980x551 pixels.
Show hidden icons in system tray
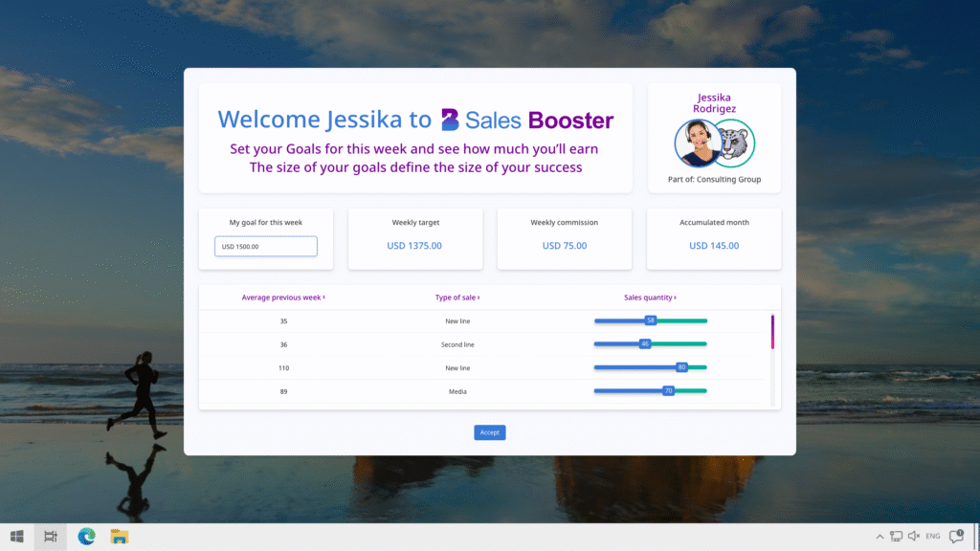tap(880, 537)
